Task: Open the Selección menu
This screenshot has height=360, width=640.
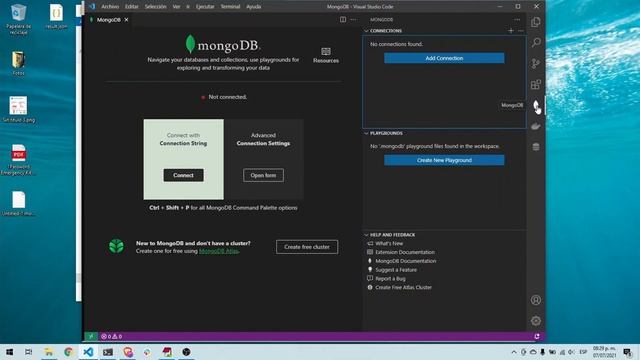Action: click(155, 7)
